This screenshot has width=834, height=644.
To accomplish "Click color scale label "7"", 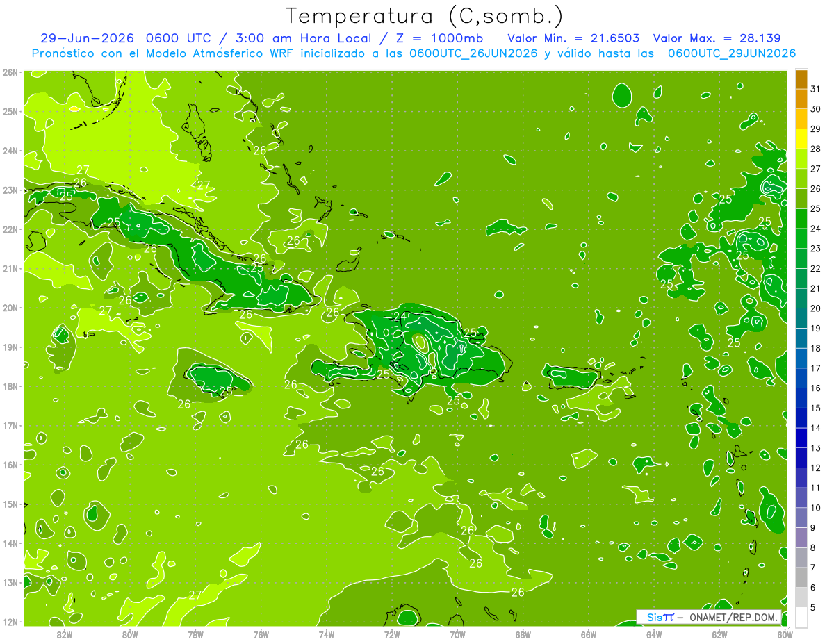I will 812,568.
